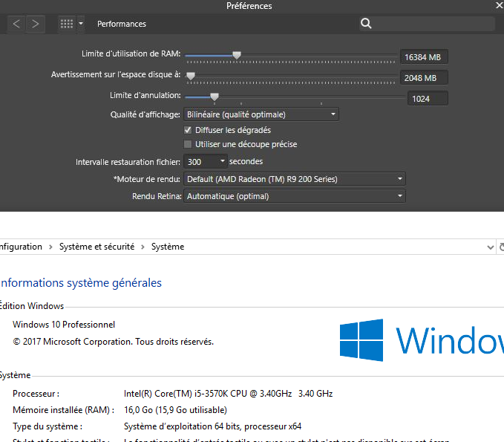Open the Rendu Retina dropdown

[x=295, y=196]
